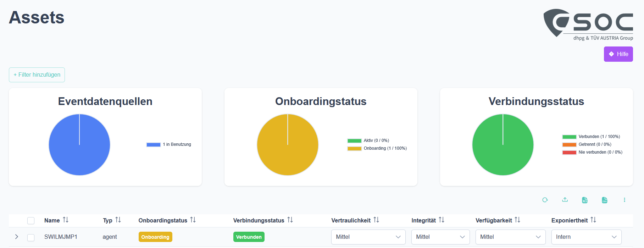The height and width of the screenshot is (248, 644).
Task: Tick the select-all checkbox in table header
Action: pos(31,221)
